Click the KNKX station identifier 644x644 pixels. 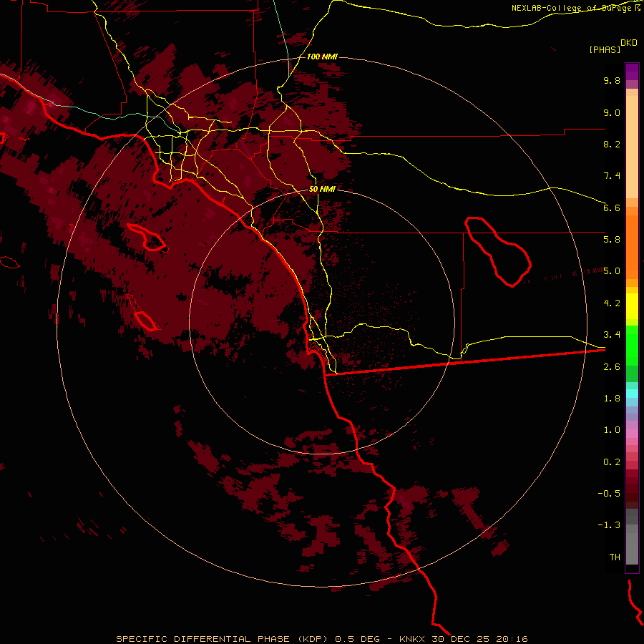[x=413, y=639]
